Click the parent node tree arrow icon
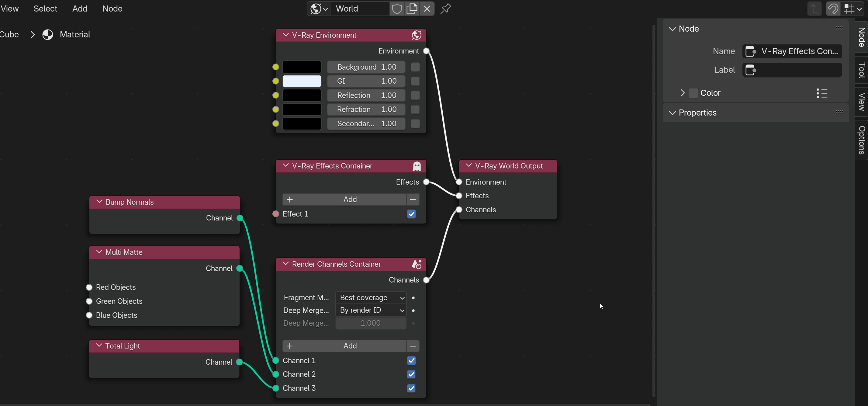Screen dimensions: 868x406 pyautogui.click(x=814, y=9)
